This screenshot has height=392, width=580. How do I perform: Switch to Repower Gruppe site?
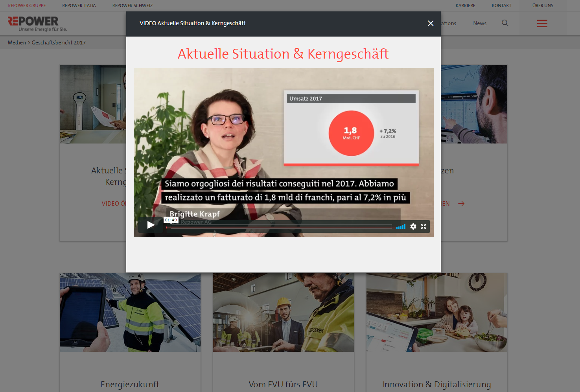(x=27, y=6)
